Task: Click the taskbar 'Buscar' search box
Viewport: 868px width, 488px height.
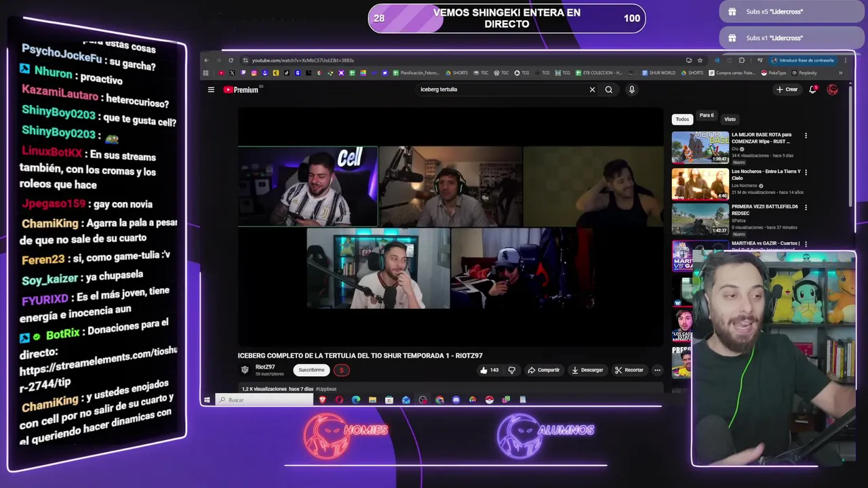Action: 265,400
